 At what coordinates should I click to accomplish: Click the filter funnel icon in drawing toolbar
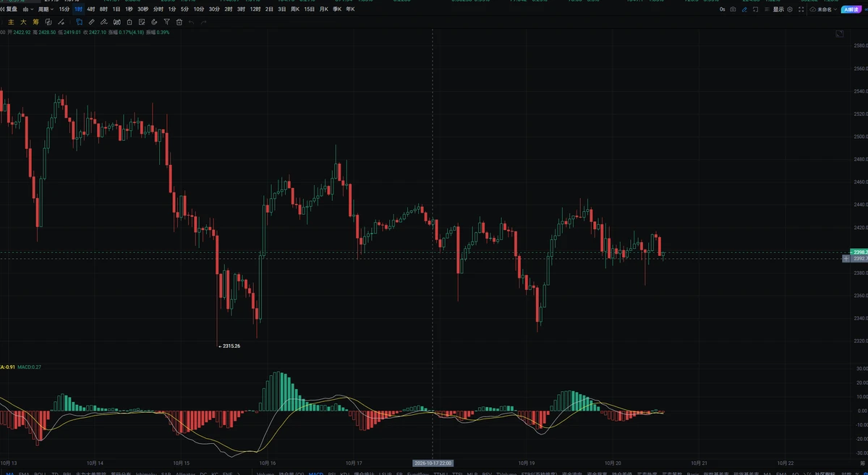pos(166,22)
